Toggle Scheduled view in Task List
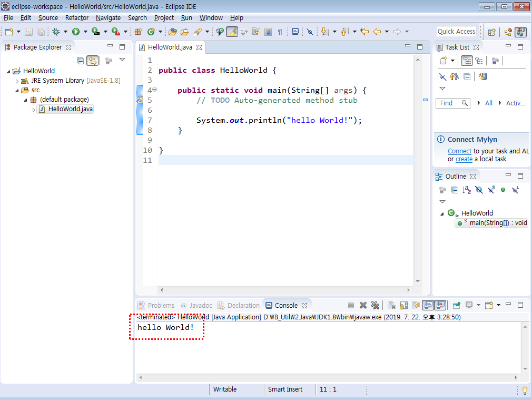532x400 pixels. pos(479,61)
